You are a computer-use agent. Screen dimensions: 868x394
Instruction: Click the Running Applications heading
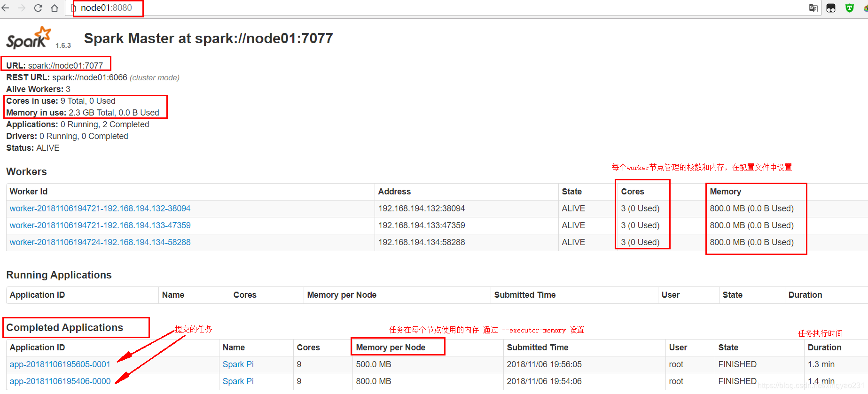[59, 275]
